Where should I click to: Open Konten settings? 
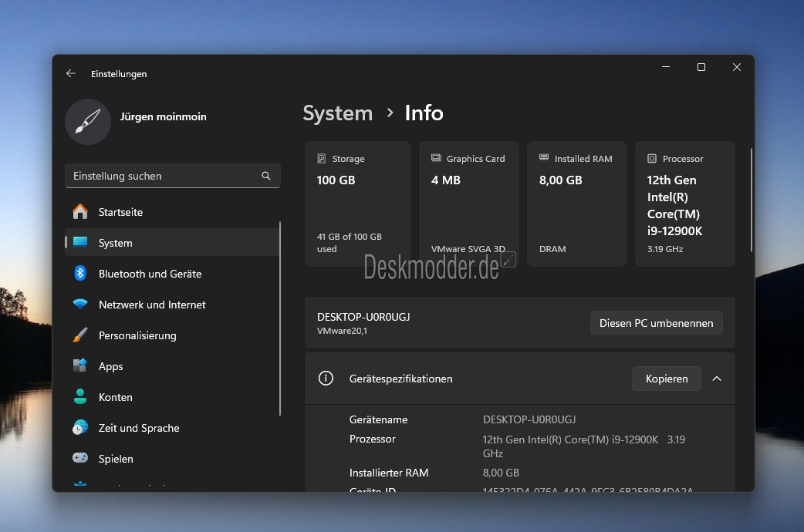point(172,397)
